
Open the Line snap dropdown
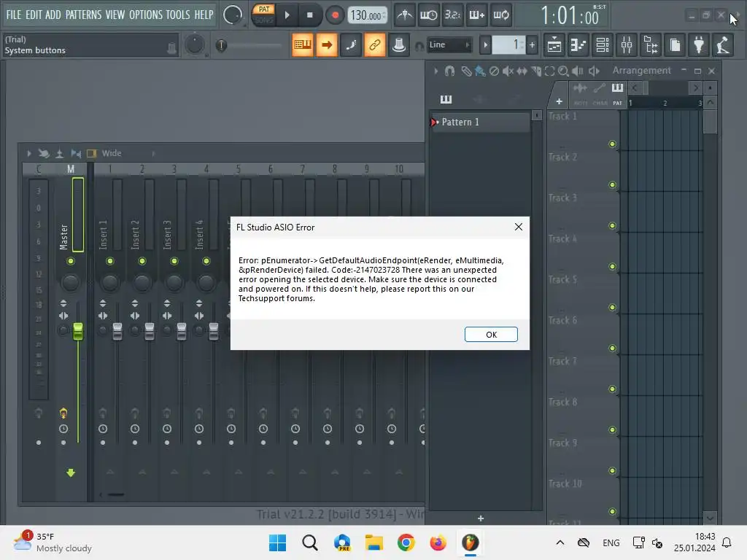click(449, 44)
